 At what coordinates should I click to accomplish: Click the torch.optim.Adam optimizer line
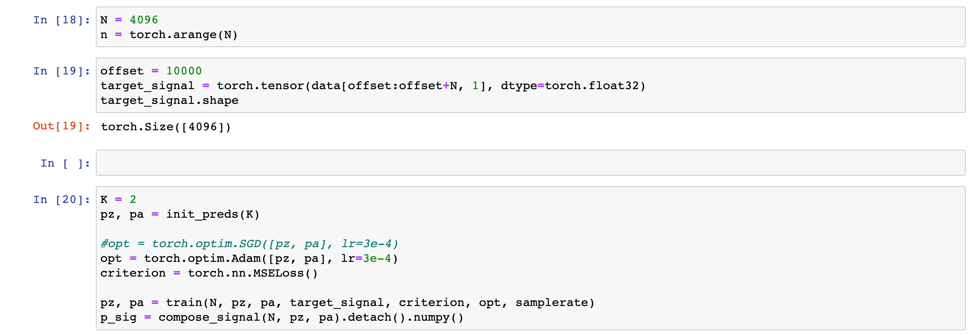249,258
